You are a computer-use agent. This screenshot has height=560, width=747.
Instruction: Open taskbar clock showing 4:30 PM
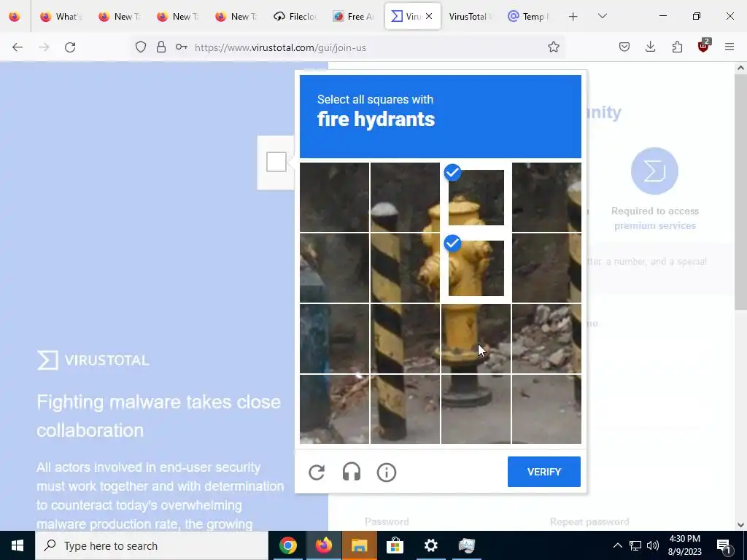pos(685,545)
